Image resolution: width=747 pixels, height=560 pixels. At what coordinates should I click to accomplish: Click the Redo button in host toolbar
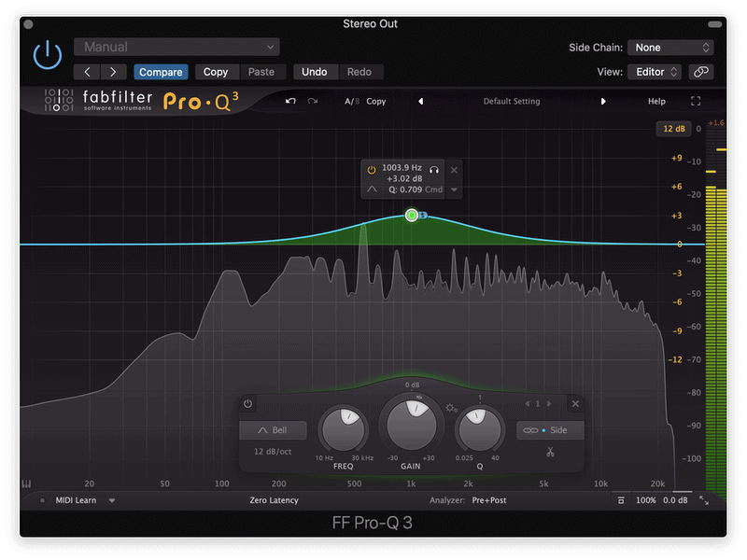point(359,72)
